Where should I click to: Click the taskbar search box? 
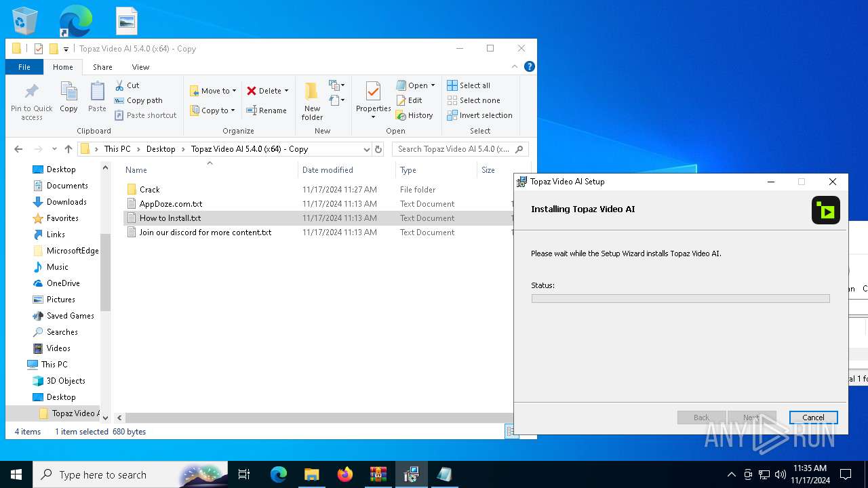point(130,474)
